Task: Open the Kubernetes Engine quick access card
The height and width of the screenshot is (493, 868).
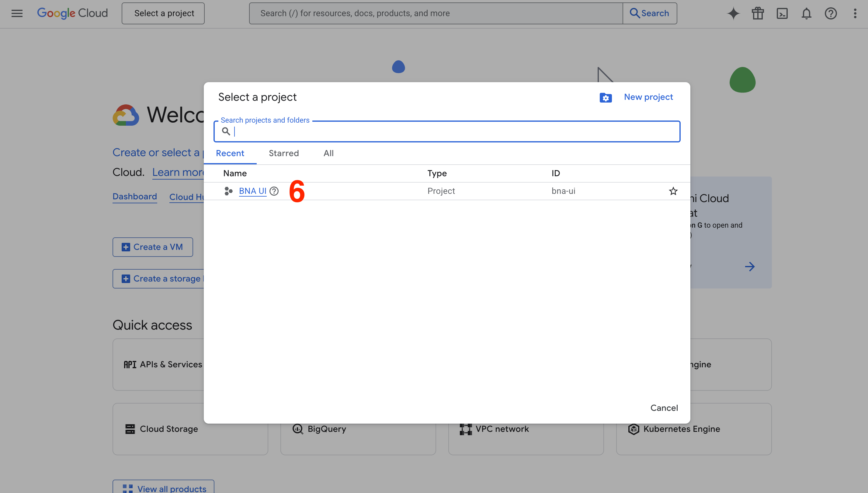Action: pyautogui.click(x=694, y=429)
